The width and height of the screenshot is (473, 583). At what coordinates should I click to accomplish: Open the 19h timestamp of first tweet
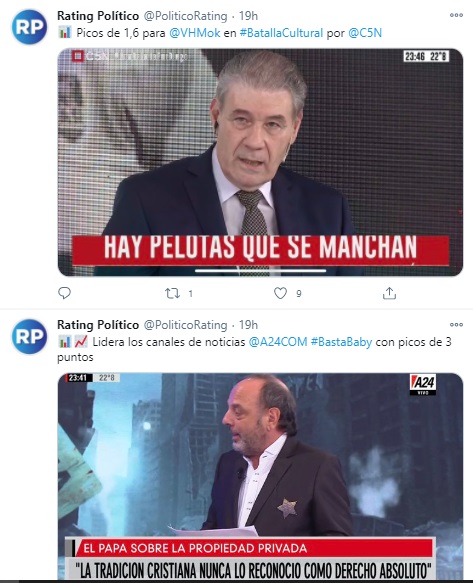coord(248,16)
